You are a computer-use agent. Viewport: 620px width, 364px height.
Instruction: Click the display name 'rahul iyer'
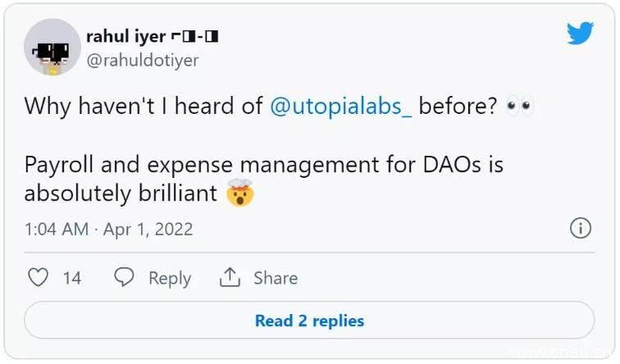click(124, 36)
